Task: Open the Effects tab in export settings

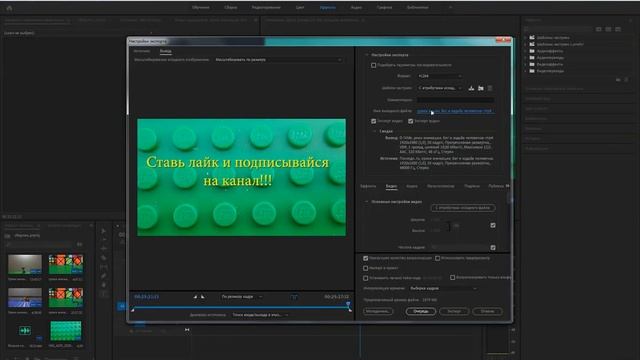Action: click(x=368, y=186)
